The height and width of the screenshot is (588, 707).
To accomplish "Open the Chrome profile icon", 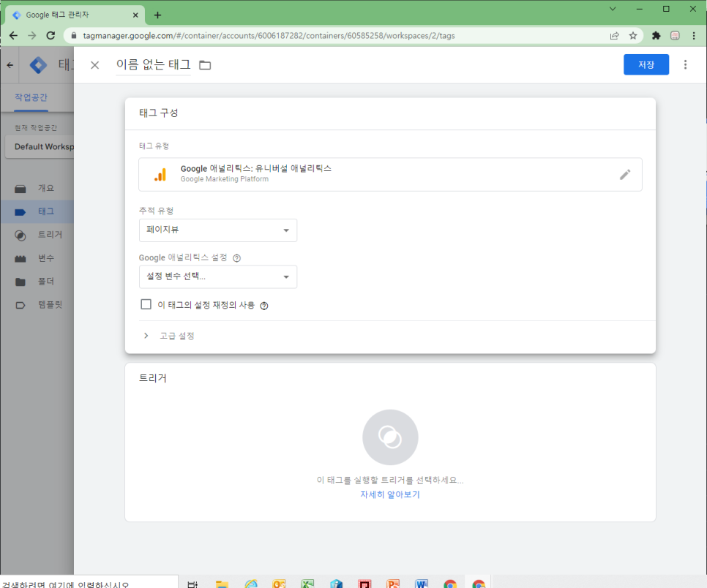I will [x=675, y=36].
